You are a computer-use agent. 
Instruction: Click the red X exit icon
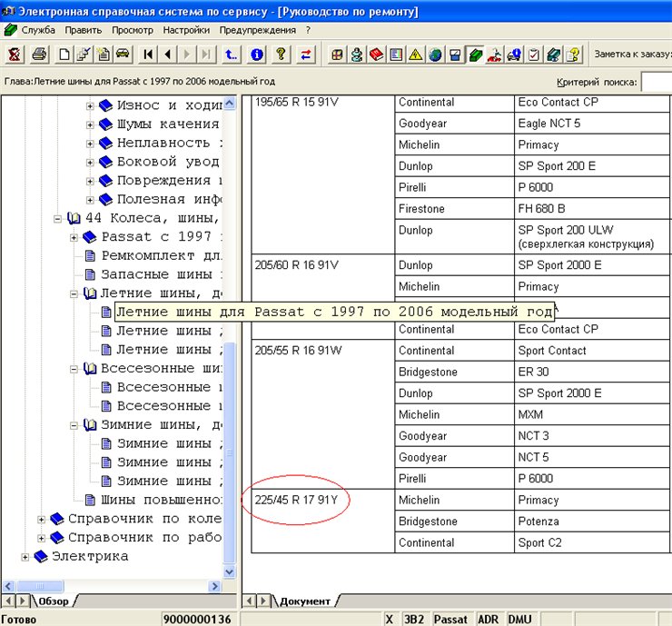tap(15, 55)
